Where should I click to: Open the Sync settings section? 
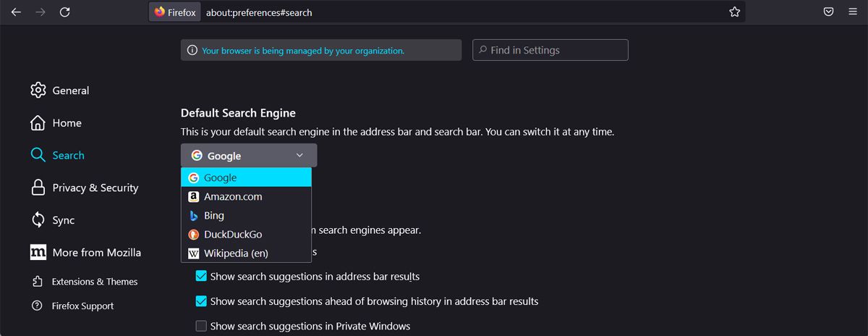(x=63, y=220)
